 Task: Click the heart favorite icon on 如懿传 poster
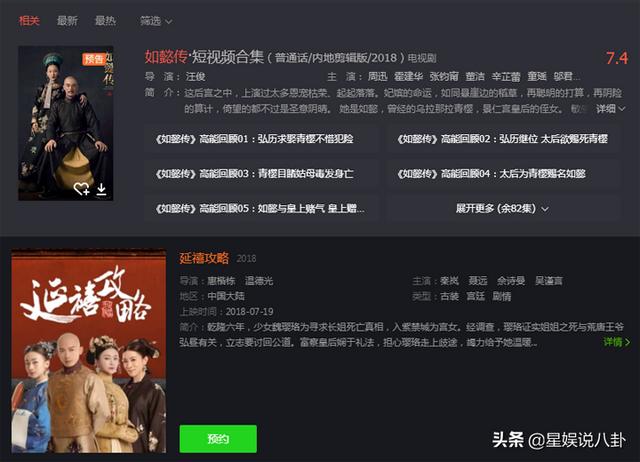81,189
